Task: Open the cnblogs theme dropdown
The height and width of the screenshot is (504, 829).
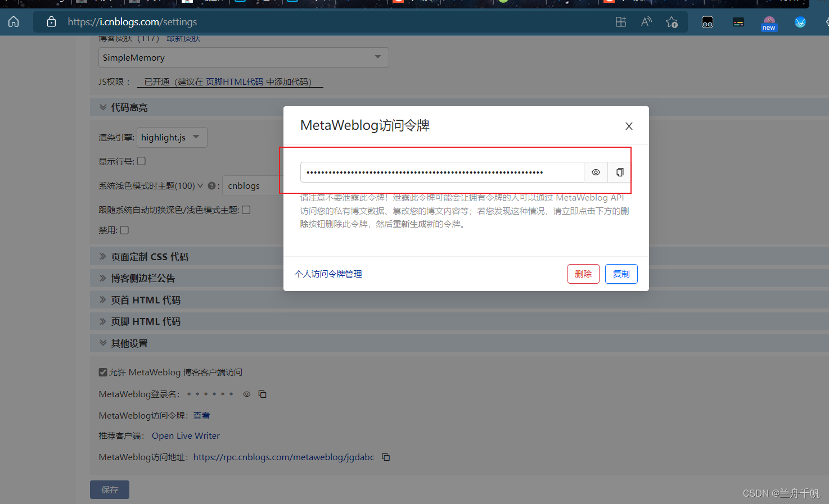Action: tap(253, 185)
